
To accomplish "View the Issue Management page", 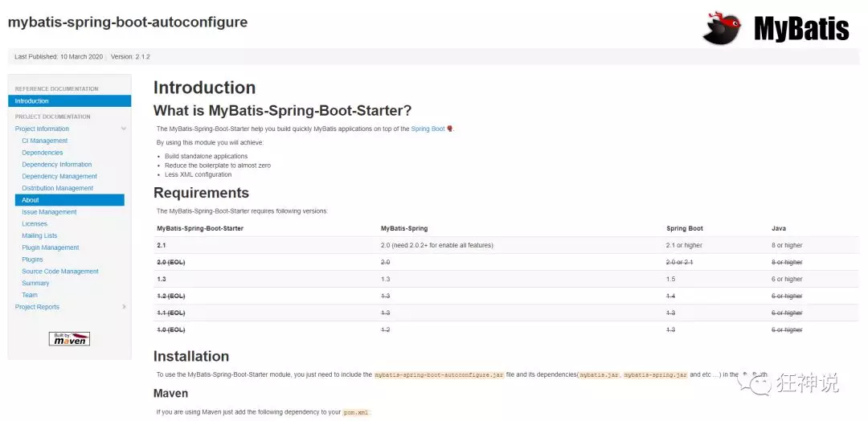I will click(x=49, y=212).
